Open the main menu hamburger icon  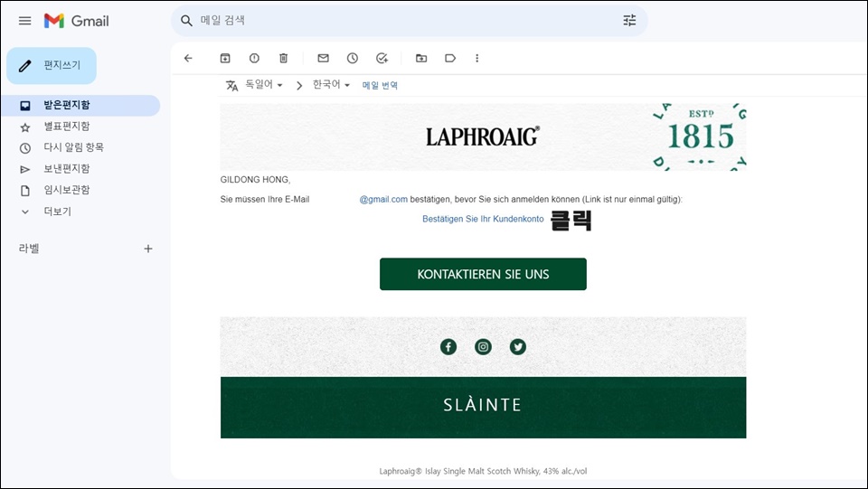pos(25,21)
